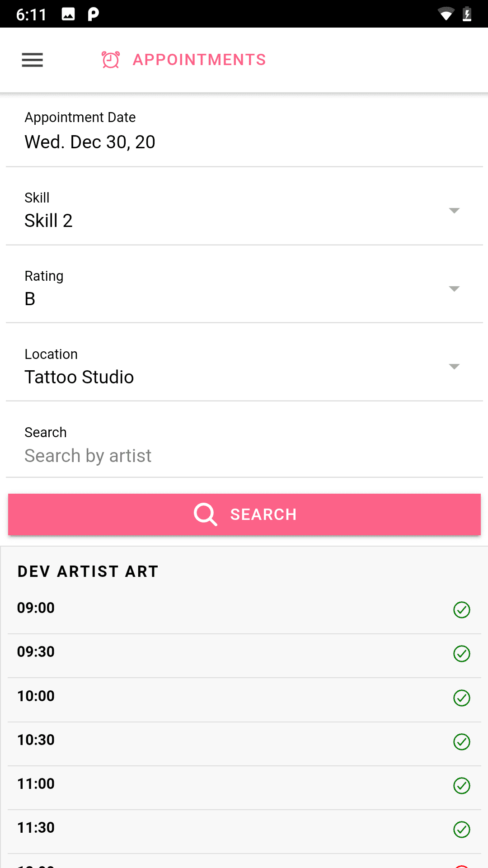Select the 09:00 slot green check
The image size is (488, 868).
[461, 610]
